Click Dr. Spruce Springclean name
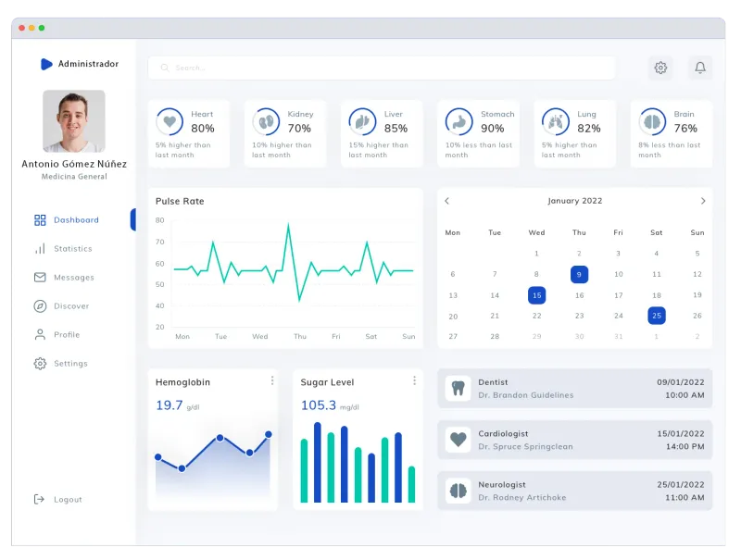The width and height of the screenshot is (741, 560). 525,447
